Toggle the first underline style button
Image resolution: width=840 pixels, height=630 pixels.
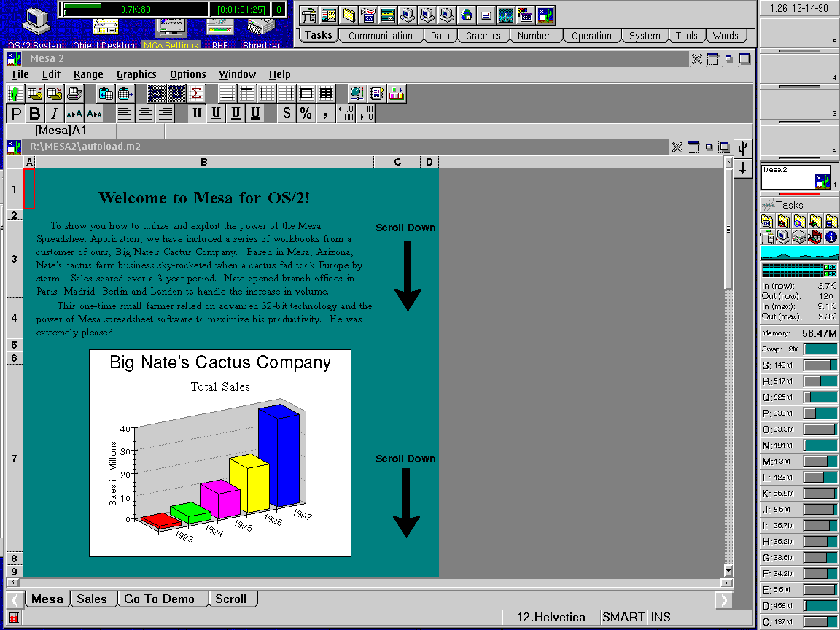coord(197,113)
